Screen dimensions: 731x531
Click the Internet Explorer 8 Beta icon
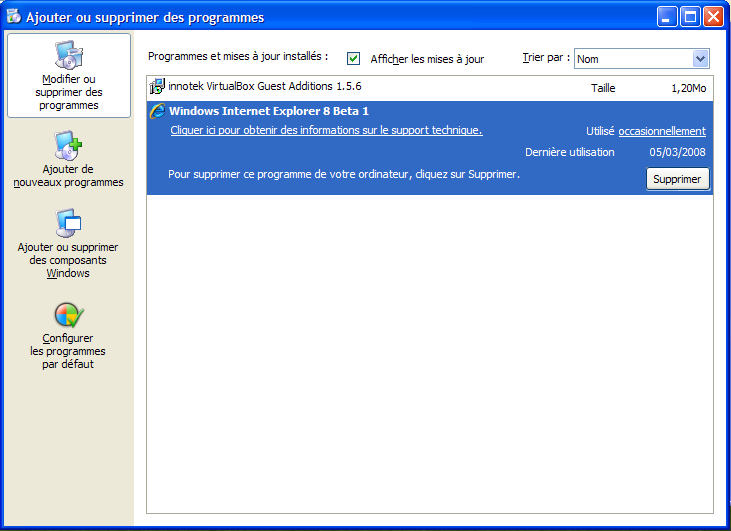[x=157, y=111]
